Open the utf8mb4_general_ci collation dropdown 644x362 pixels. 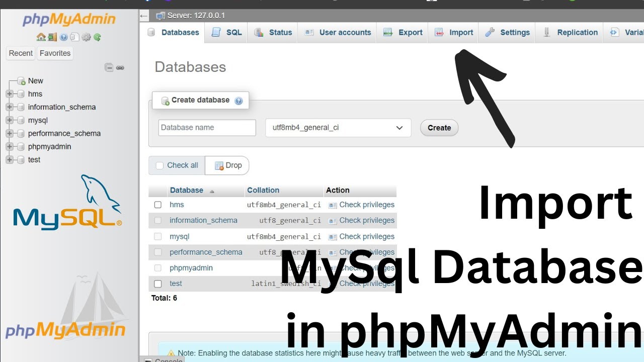[338, 128]
